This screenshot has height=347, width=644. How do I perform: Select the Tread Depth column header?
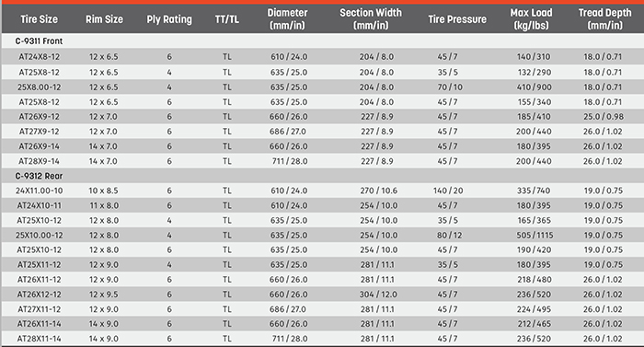(604, 19)
